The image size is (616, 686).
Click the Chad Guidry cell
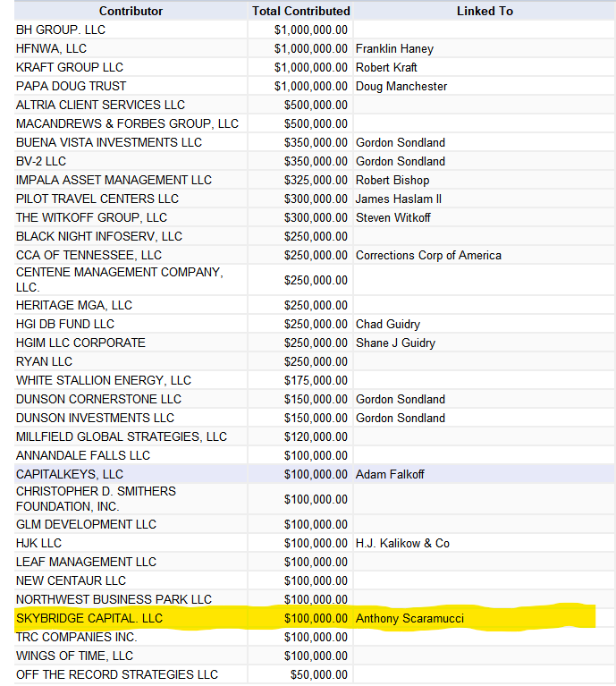click(x=485, y=324)
